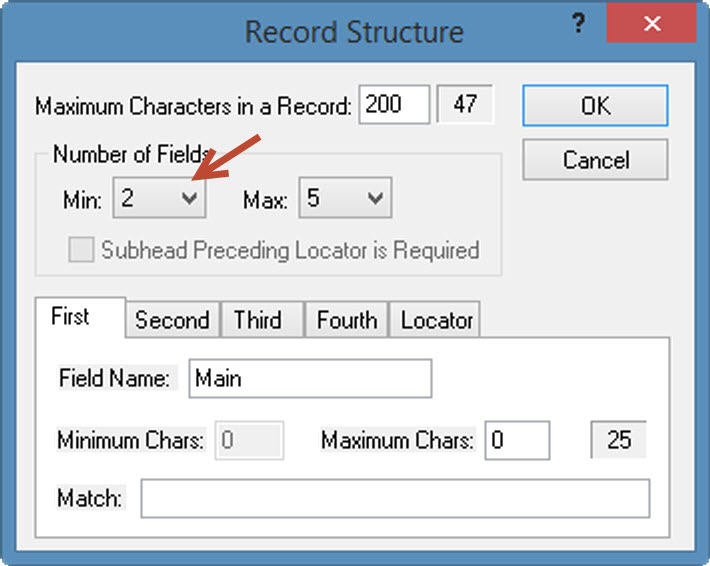Click inside the Match text box
Image resolution: width=710 pixels, height=566 pixels.
[x=394, y=498]
